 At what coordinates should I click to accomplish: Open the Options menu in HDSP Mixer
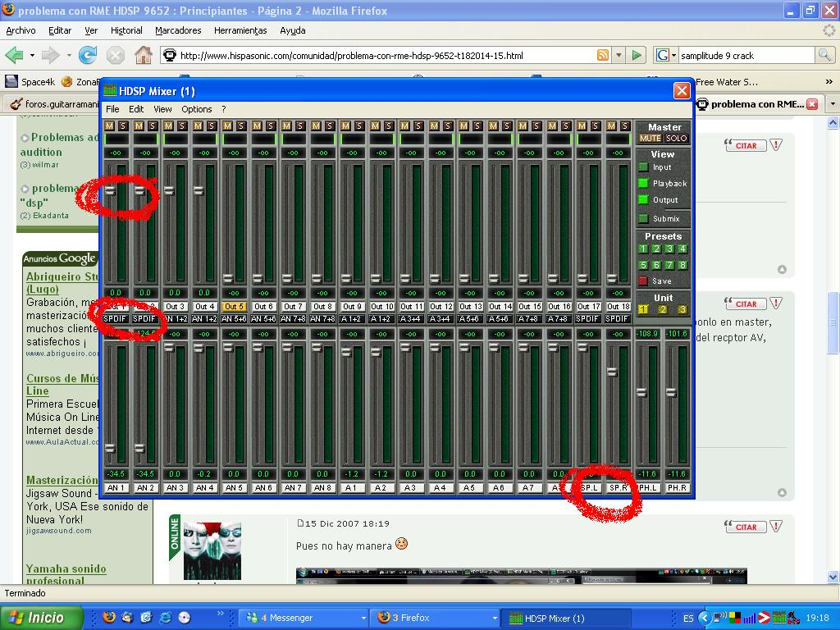(197, 109)
